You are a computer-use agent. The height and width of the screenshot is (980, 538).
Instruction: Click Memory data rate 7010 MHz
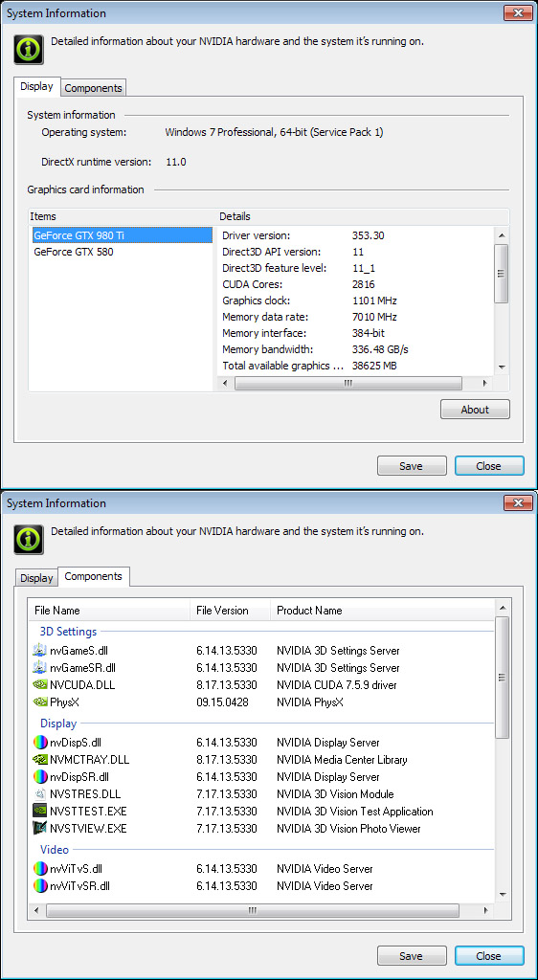374,317
